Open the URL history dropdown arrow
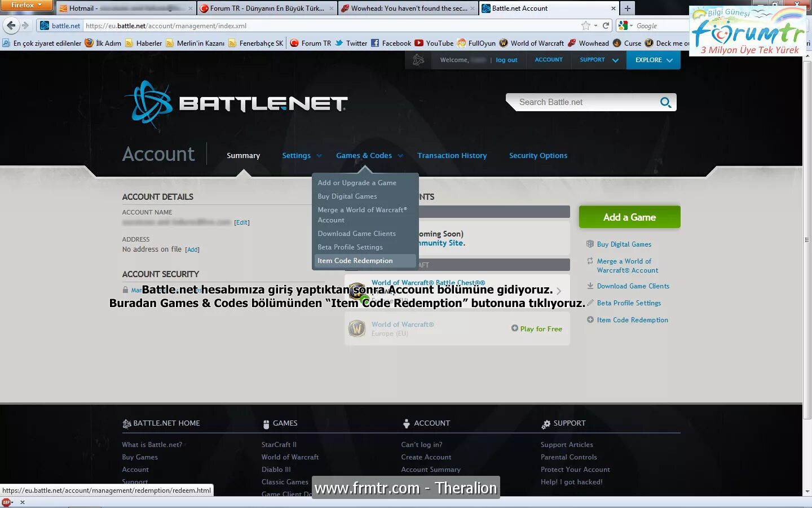The image size is (812, 508). [x=595, y=25]
